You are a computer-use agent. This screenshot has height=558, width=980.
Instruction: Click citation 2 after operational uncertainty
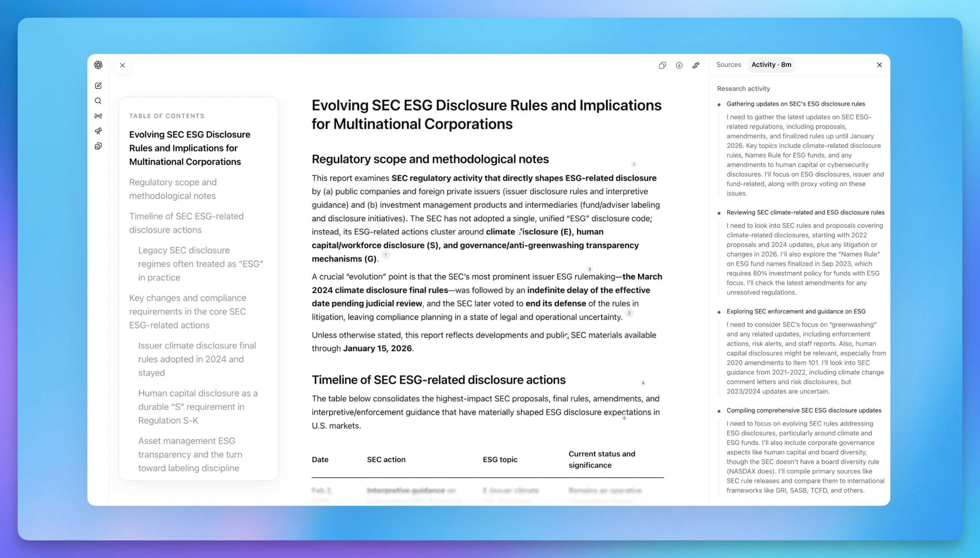coord(629,313)
